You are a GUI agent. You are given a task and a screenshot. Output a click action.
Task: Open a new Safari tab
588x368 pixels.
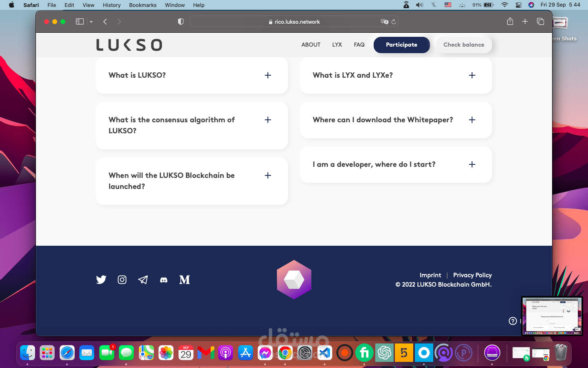525,21
